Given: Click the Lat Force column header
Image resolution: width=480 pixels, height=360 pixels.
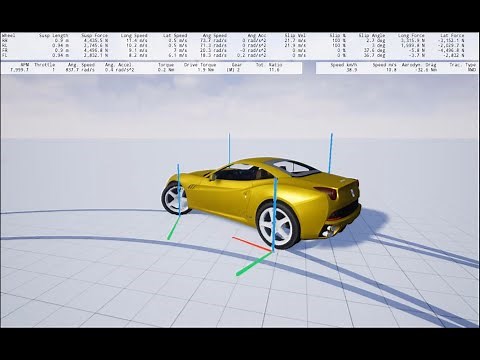Looking at the screenshot, I should (452, 35).
